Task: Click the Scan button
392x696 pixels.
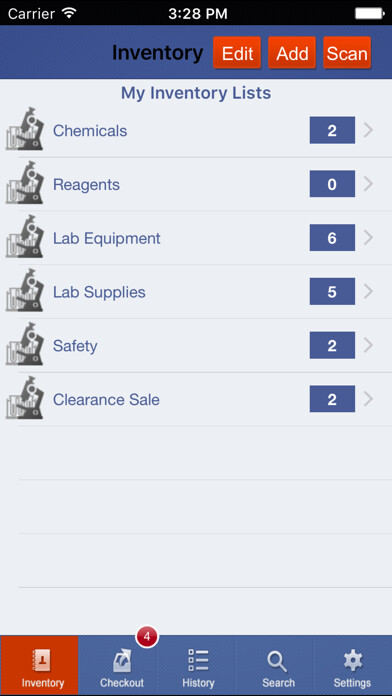Action: pyautogui.click(x=347, y=53)
